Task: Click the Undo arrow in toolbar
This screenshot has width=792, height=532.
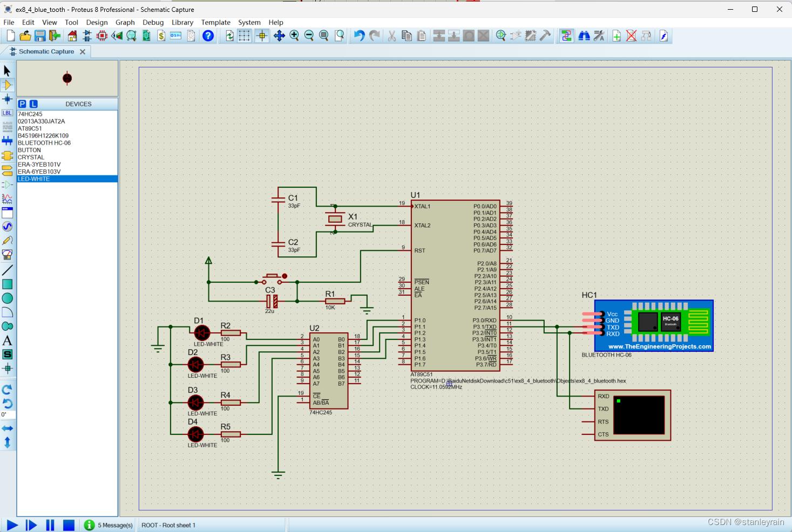Action: click(x=359, y=36)
